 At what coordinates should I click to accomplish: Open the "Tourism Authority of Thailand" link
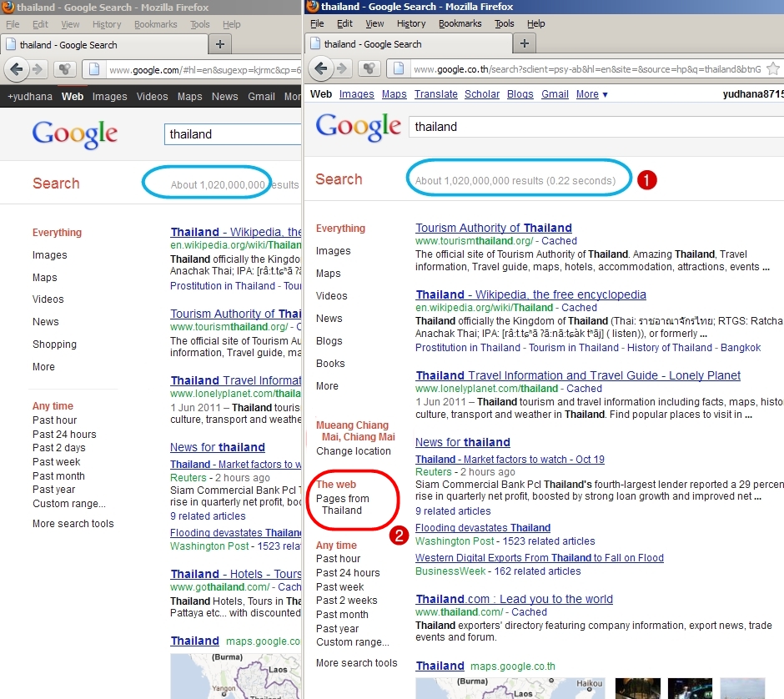[493, 228]
